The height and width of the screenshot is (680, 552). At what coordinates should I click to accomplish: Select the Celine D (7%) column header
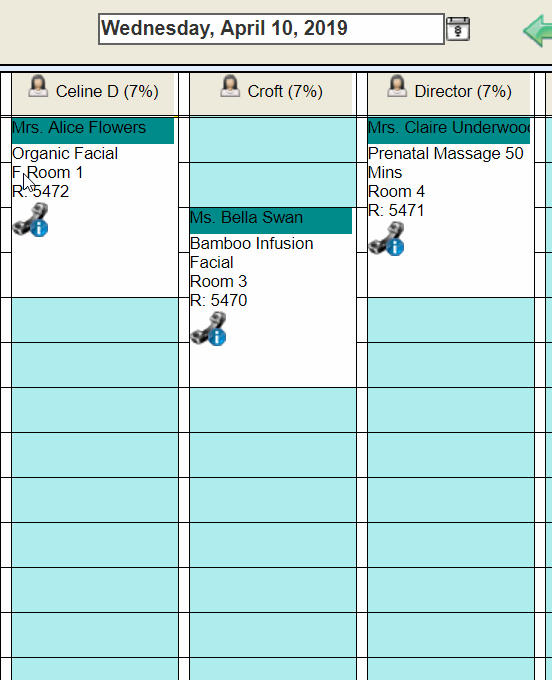[93, 93]
